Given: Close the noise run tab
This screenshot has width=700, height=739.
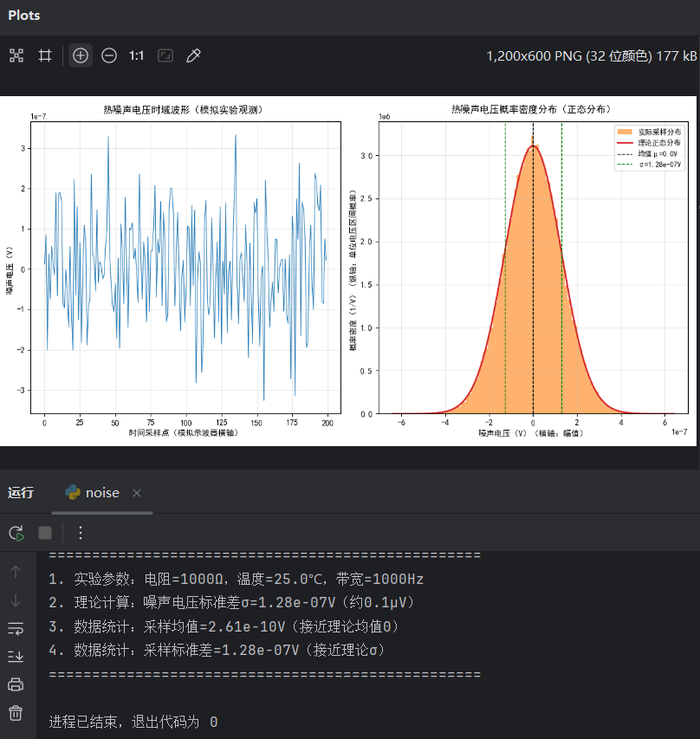Looking at the screenshot, I should pos(137,493).
